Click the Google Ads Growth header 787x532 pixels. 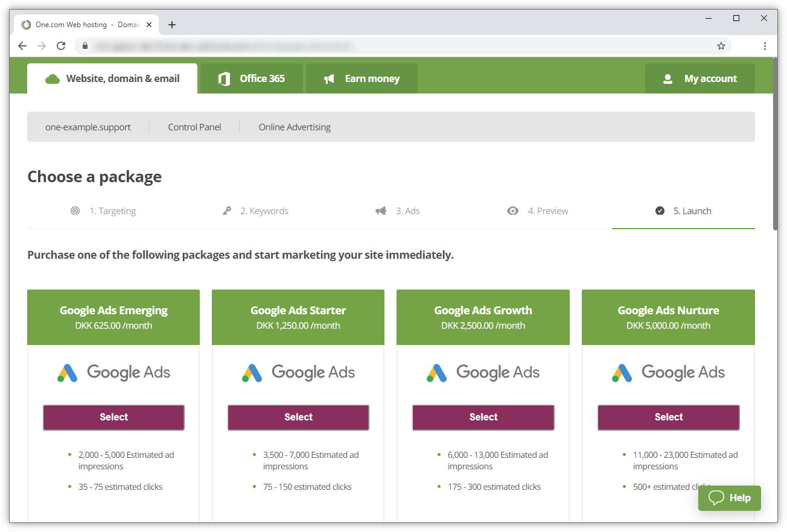click(x=483, y=317)
